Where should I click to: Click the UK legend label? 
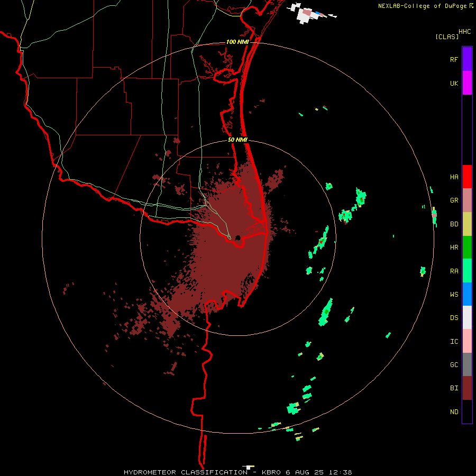[454, 83]
